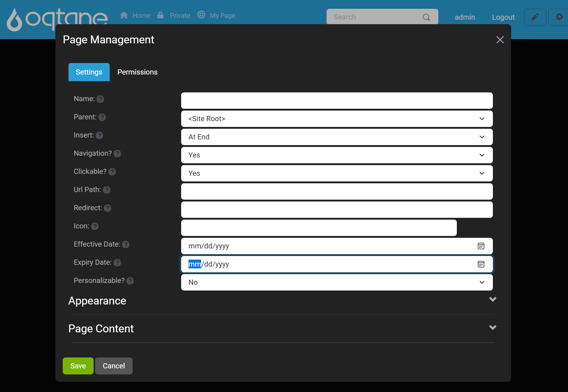The width and height of the screenshot is (568, 392).
Task: Close the Page Management dialog
Action: point(500,40)
